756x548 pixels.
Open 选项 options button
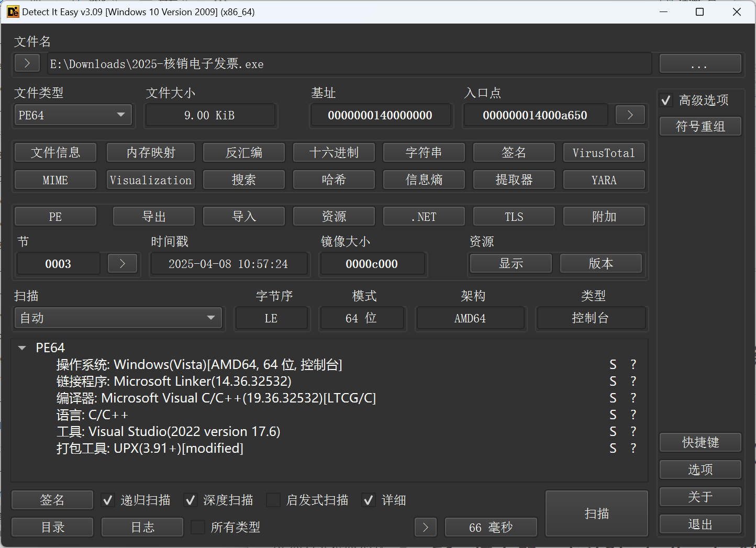[701, 469]
